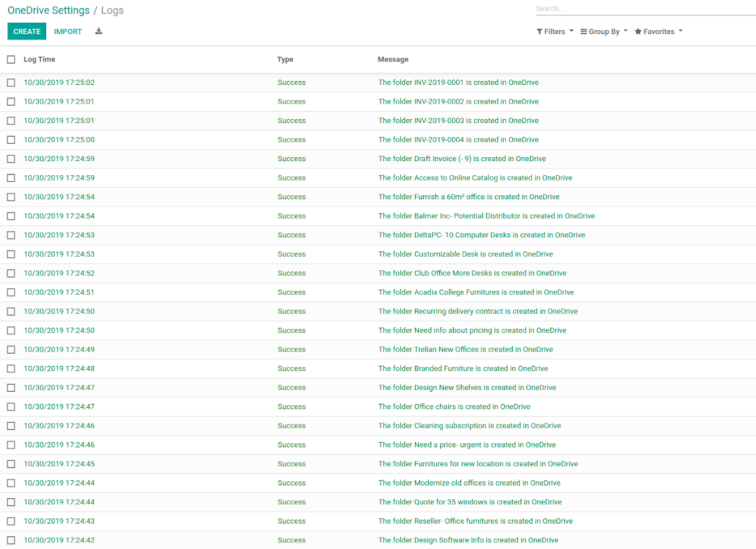Check the Acadia College Furnitures row

11,292
